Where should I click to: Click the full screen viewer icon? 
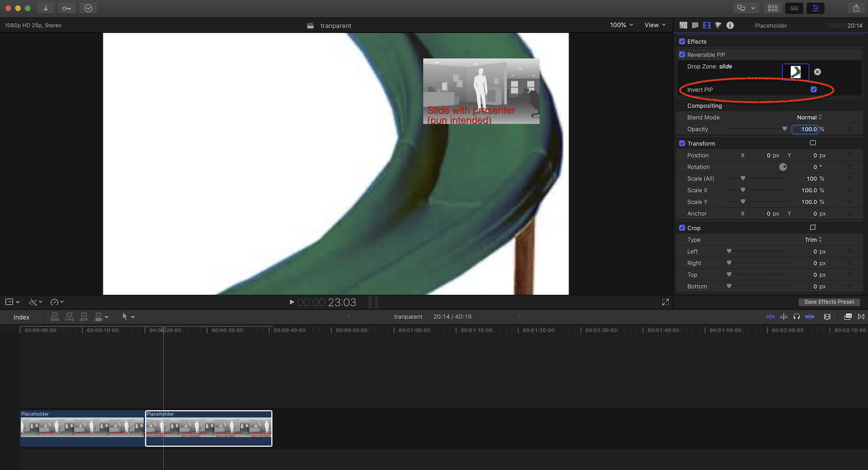coord(665,302)
